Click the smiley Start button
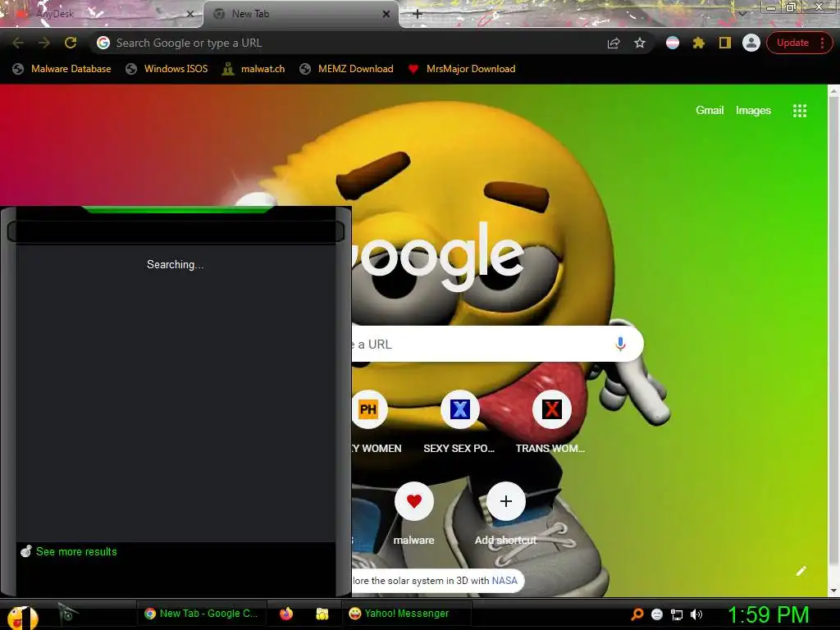840x630 pixels. point(22,618)
